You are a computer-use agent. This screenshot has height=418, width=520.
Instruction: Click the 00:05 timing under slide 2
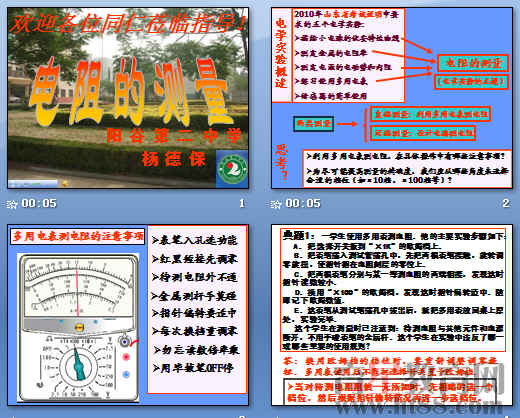point(303,203)
